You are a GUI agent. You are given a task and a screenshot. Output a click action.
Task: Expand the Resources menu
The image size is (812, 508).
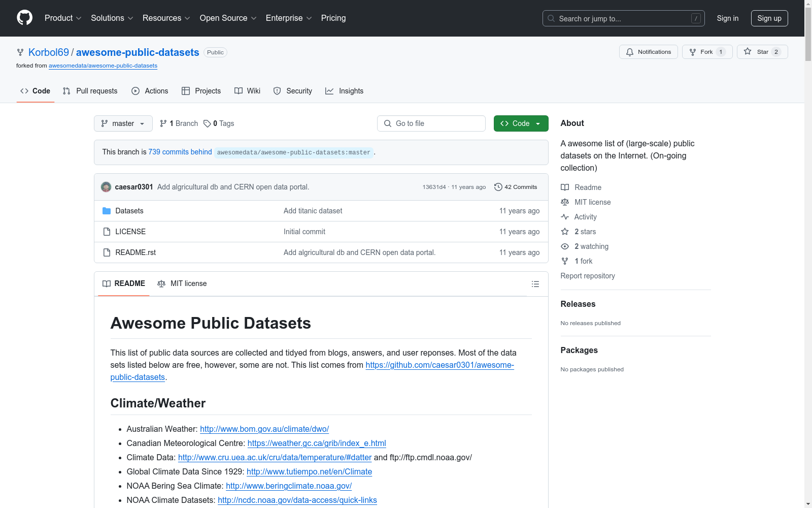[x=166, y=18]
